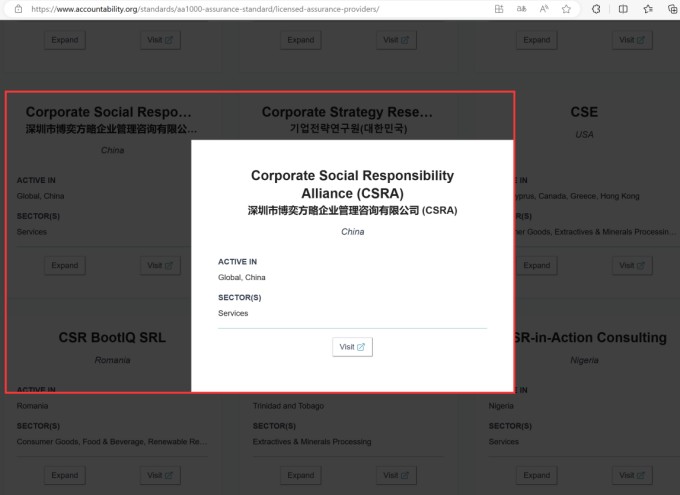Click Expand button on the CSE card
The width and height of the screenshot is (680, 495).
point(536,265)
